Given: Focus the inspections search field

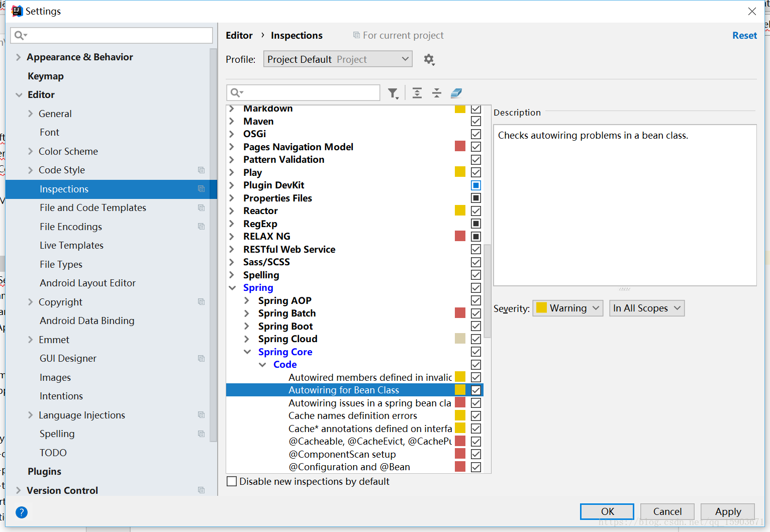Looking at the screenshot, I should (303, 93).
